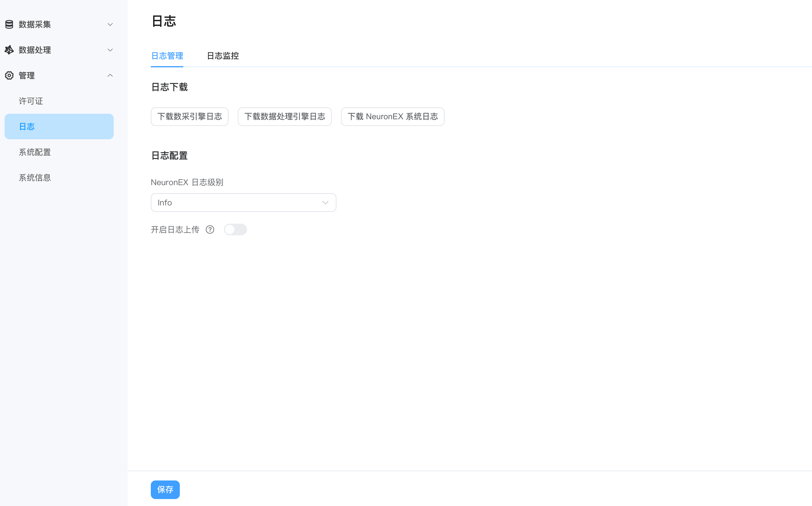Switch to the 日志监控 tab
Screen dimensions: 812x506
pos(223,56)
